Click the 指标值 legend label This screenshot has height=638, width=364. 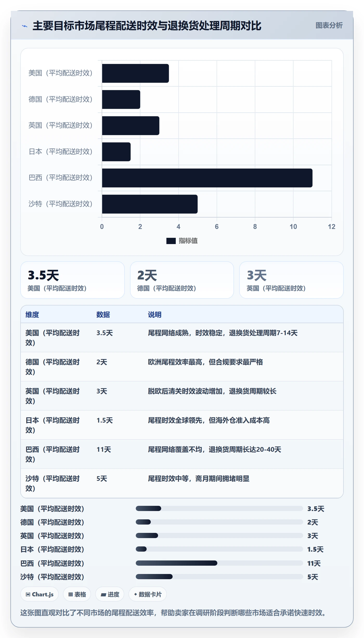188,241
